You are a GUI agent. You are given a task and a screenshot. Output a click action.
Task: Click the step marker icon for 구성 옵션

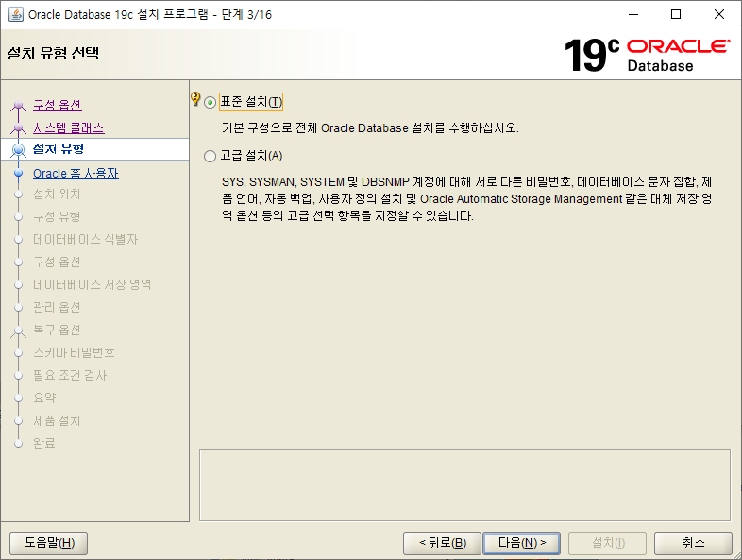pos(19,105)
